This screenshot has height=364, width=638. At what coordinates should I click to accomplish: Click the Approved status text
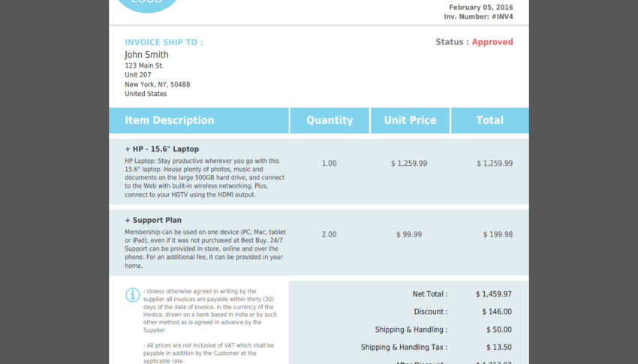(492, 42)
